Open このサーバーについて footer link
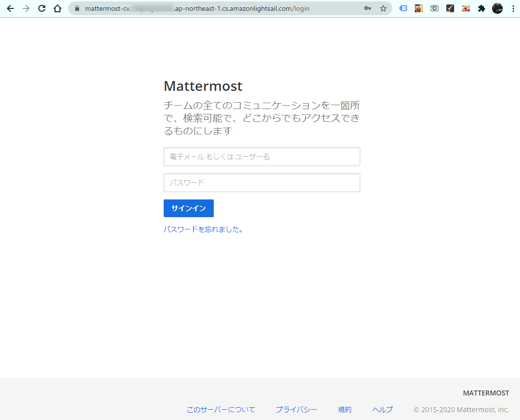 click(x=221, y=410)
